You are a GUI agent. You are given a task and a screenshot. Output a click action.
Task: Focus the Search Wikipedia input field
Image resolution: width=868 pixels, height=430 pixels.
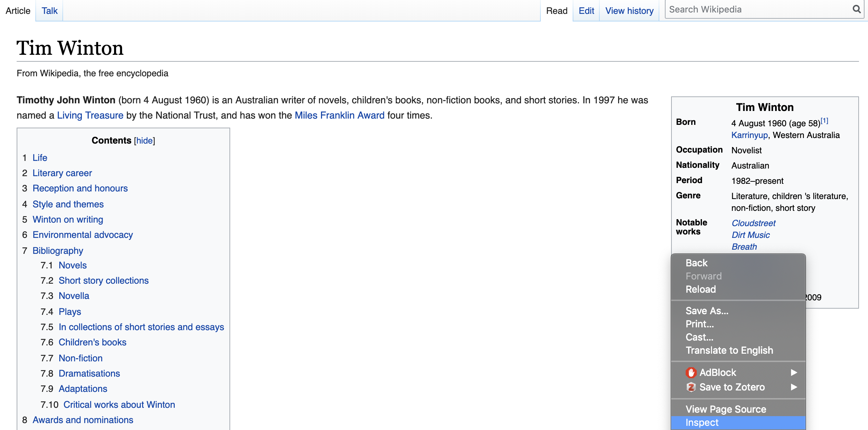pyautogui.click(x=756, y=9)
